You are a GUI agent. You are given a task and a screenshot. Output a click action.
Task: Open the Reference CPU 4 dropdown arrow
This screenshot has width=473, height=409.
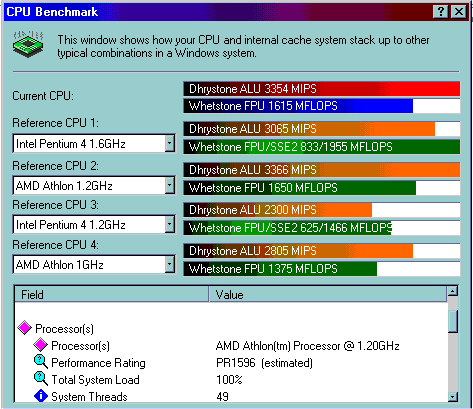click(x=170, y=264)
